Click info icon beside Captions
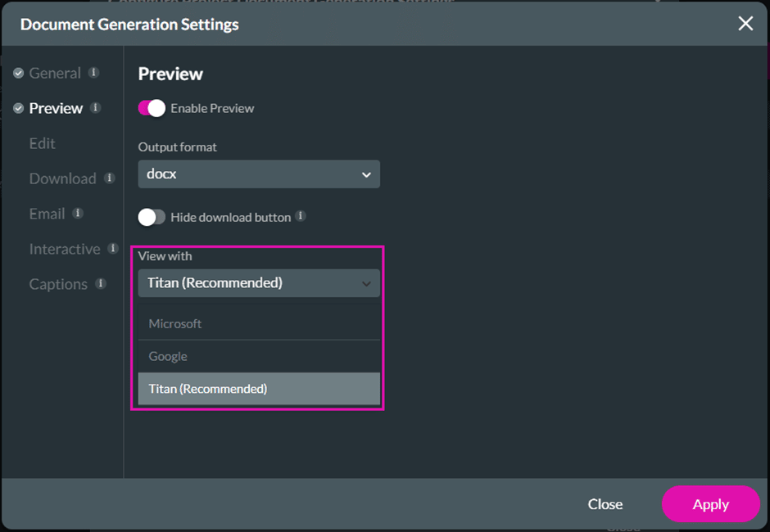This screenshot has height=532, width=770. click(x=101, y=284)
